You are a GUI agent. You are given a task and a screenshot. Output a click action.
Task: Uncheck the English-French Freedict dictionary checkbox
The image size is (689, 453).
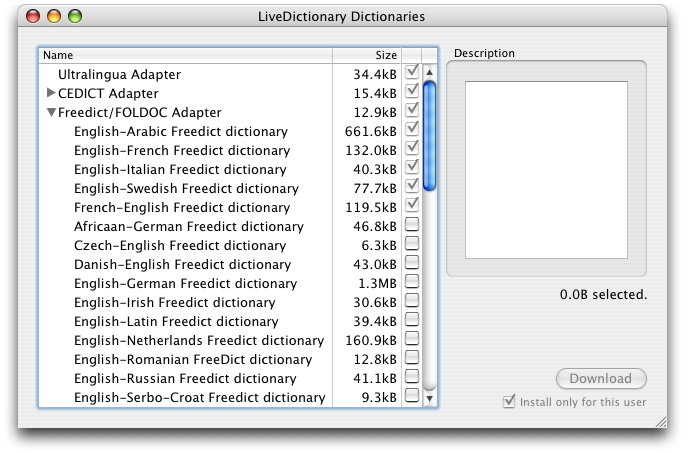[x=412, y=148]
